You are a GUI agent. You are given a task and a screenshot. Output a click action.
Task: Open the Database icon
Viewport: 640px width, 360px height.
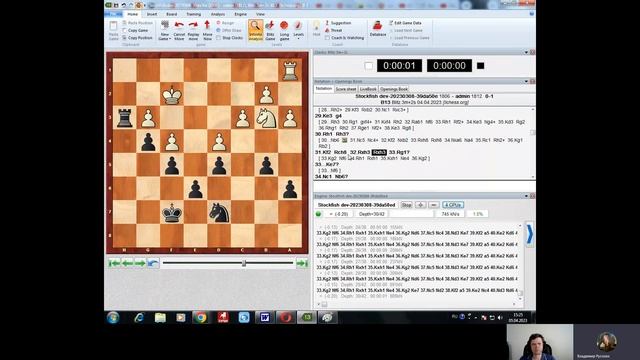378,29
